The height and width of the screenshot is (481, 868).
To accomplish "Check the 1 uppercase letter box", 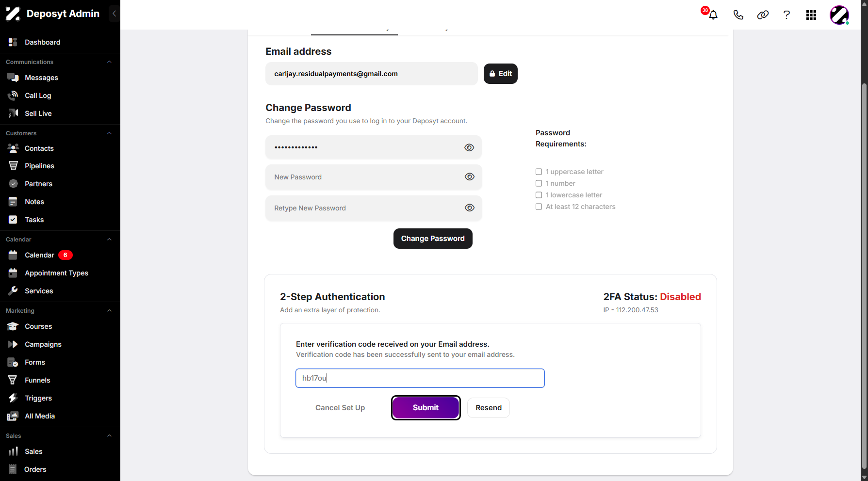I will click(539, 172).
